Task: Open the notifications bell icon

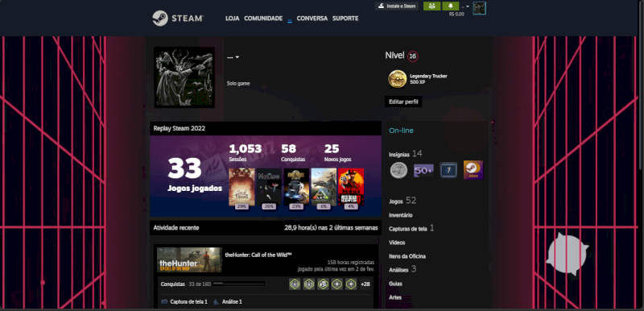Action: [x=451, y=6]
